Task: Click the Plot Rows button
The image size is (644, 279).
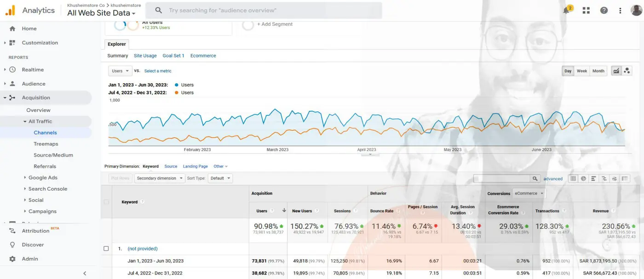Action: point(121,178)
